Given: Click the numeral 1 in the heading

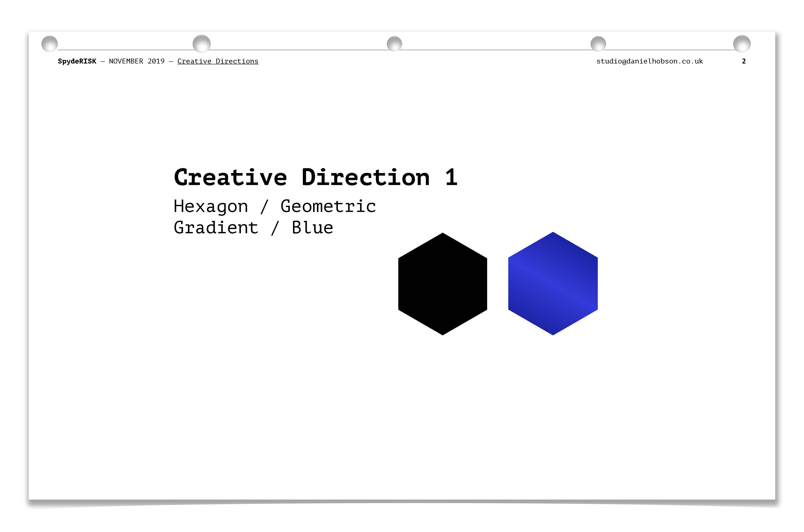Looking at the screenshot, I should tap(451, 177).
